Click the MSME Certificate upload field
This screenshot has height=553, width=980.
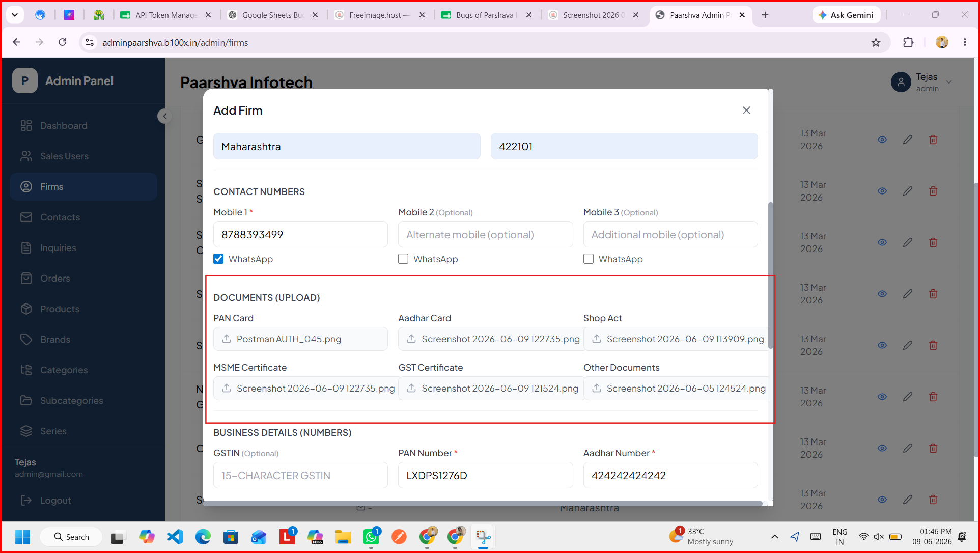coord(305,388)
